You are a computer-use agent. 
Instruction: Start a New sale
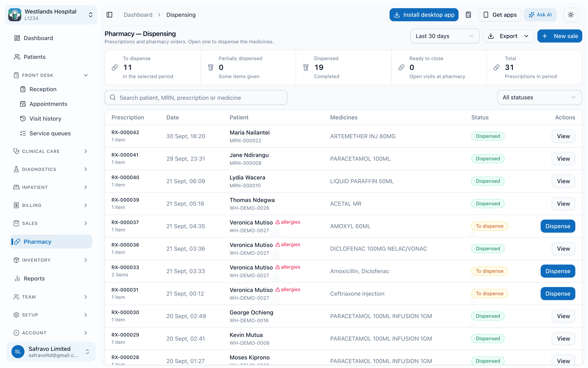[560, 36]
